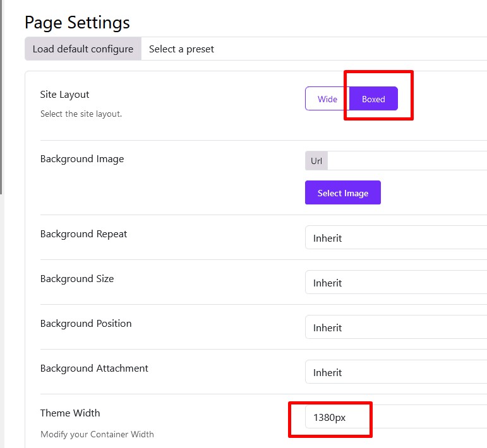Select the Boxed site layout option
Viewport: 487px width, 448px height.
coord(373,98)
